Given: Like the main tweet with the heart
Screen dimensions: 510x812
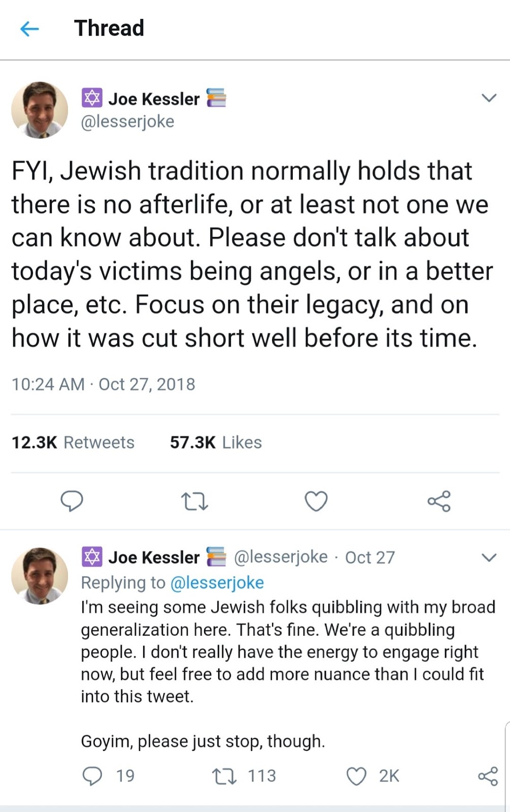Looking at the screenshot, I should click(316, 501).
